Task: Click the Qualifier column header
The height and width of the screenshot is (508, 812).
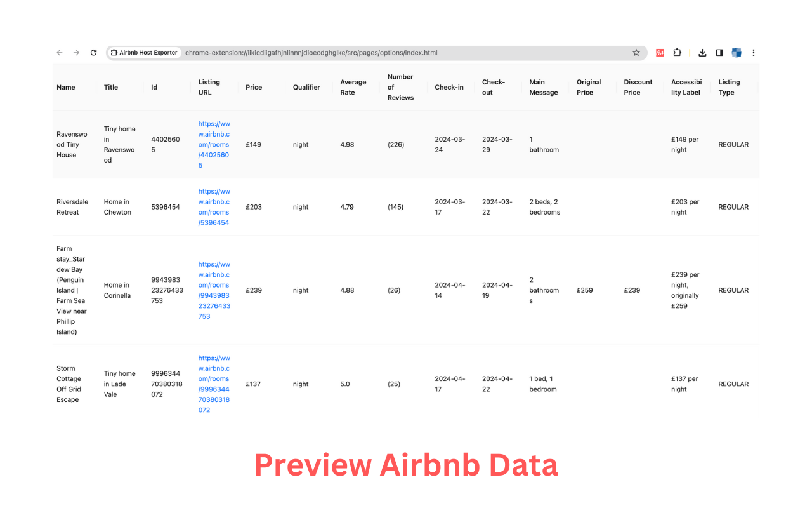Action: tap(306, 87)
